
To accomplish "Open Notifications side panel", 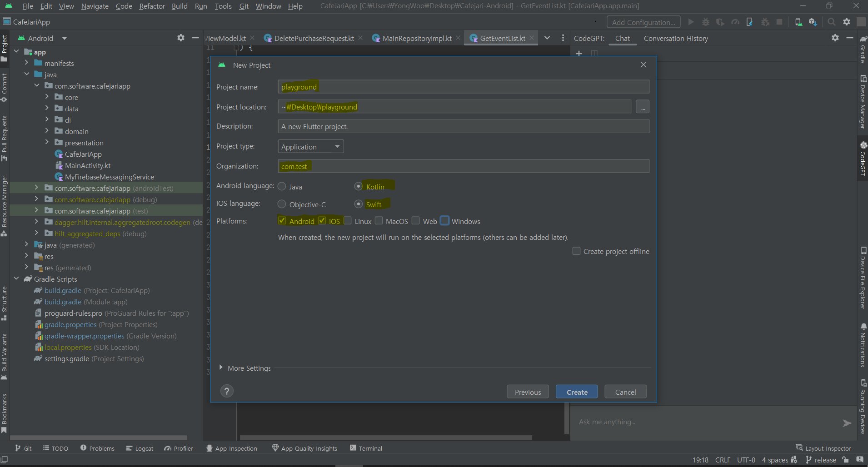I will (x=863, y=345).
